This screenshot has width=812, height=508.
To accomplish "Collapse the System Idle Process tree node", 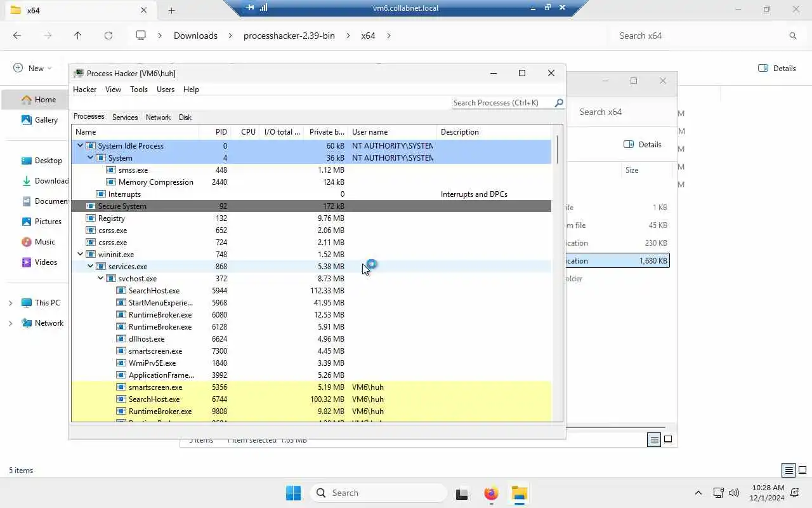I will (80, 146).
